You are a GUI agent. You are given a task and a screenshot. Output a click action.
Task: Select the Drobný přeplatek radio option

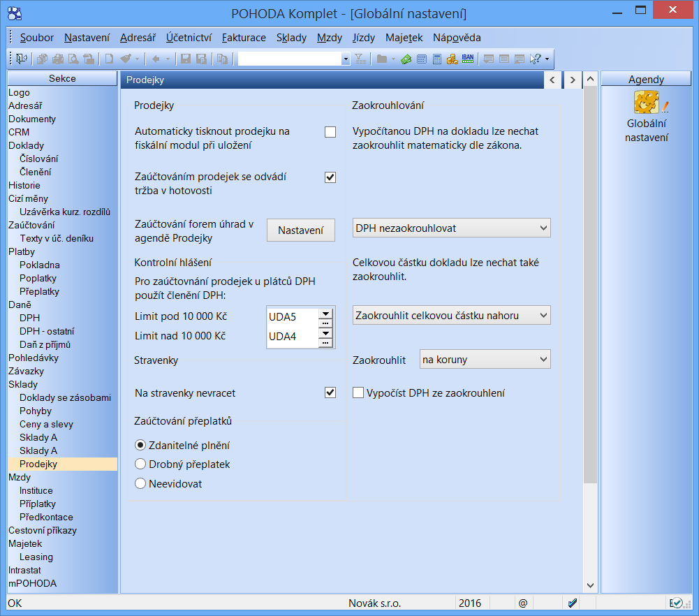click(140, 464)
